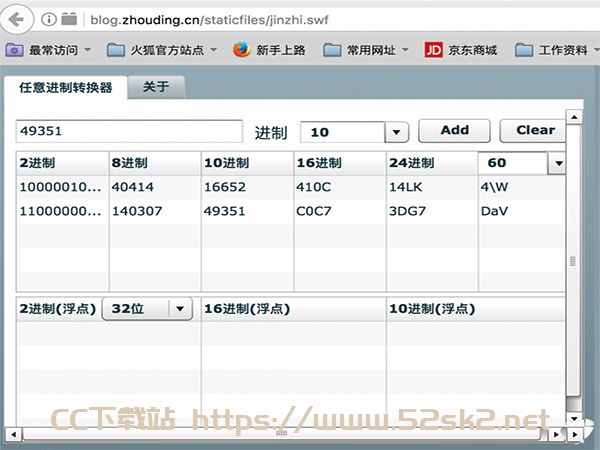Open the 新手上路 Firefox bookmark
The image size is (600, 450).
[x=269, y=50]
